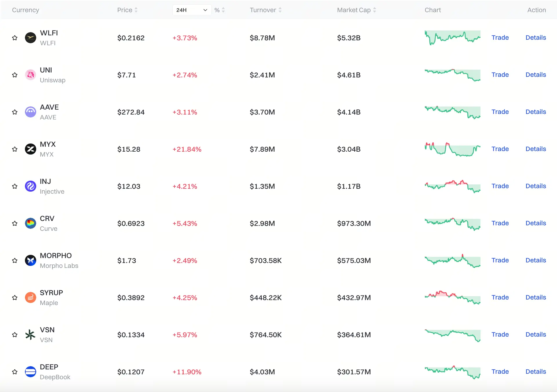Screen dimensions: 557x392
Task: Sort by Turnover using arrows icon
Action: tap(280, 10)
